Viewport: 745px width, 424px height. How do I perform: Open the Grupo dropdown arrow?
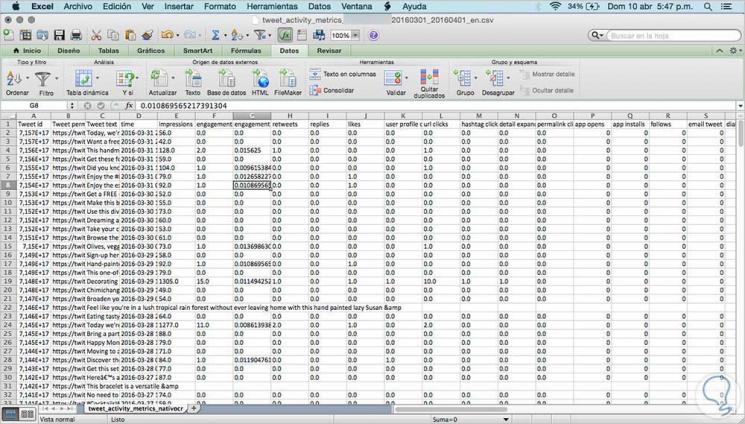click(x=476, y=78)
